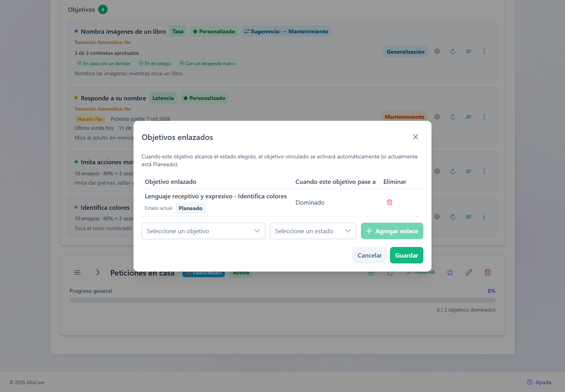
Task: Click the hamburger handle beside Peticiones en casa
Action: pyautogui.click(x=77, y=272)
